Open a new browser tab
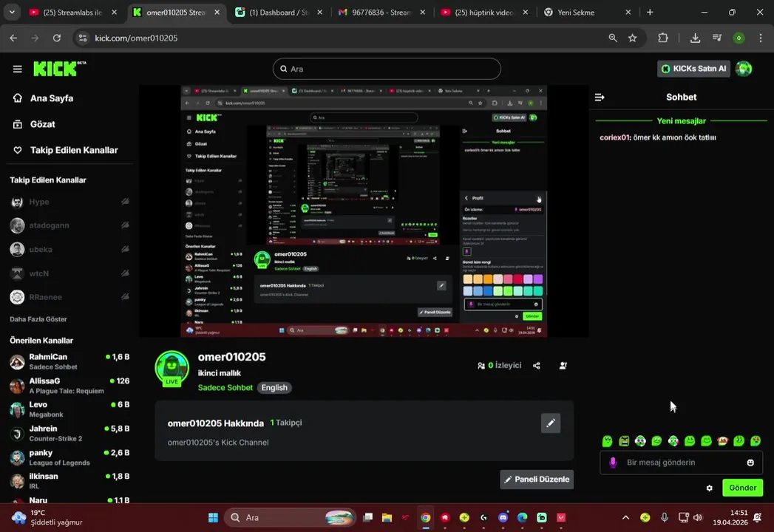The height and width of the screenshot is (532, 774). [650, 13]
